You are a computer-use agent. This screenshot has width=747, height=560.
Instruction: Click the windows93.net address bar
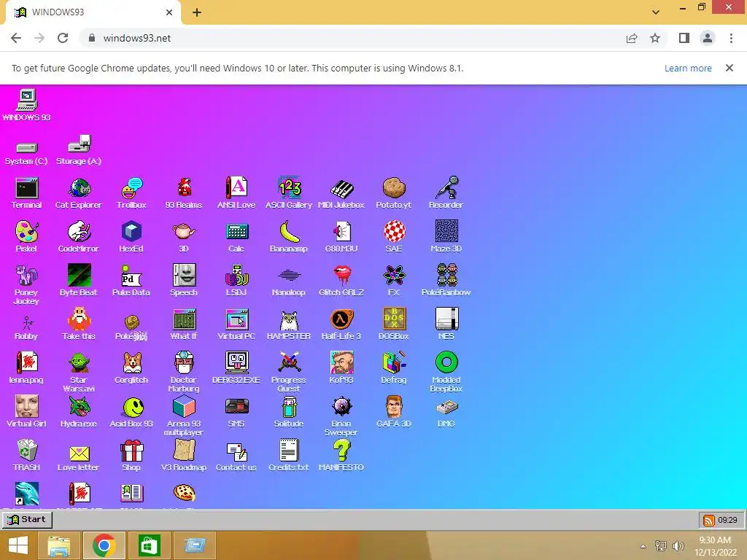[x=352, y=38]
